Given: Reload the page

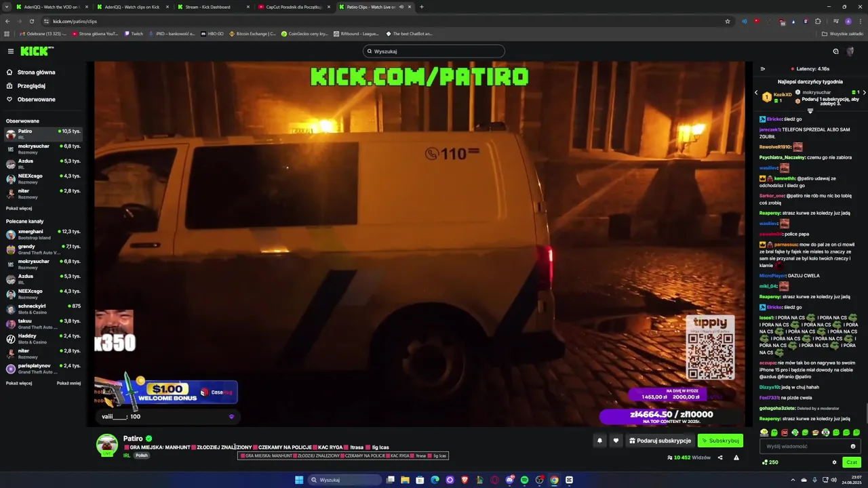Looking at the screenshot, I should (x=31, y=21).
